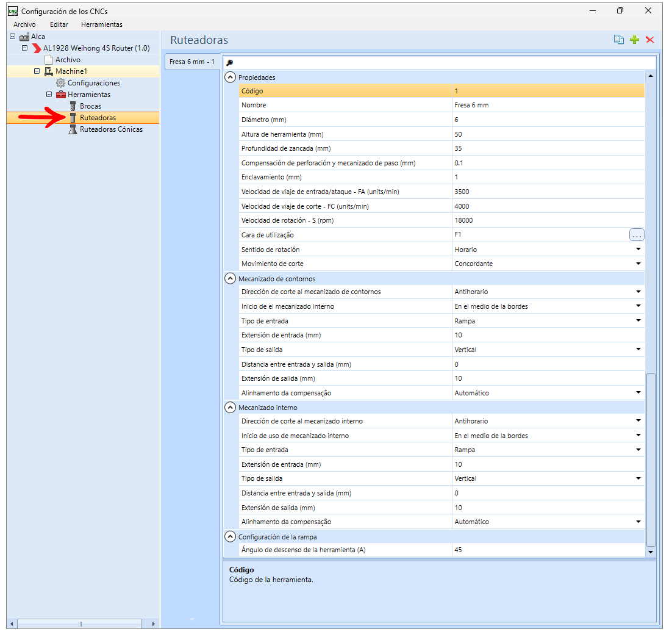
Task: Collapse the Configuración de la rampa section
Action: (x=230, y=536)
